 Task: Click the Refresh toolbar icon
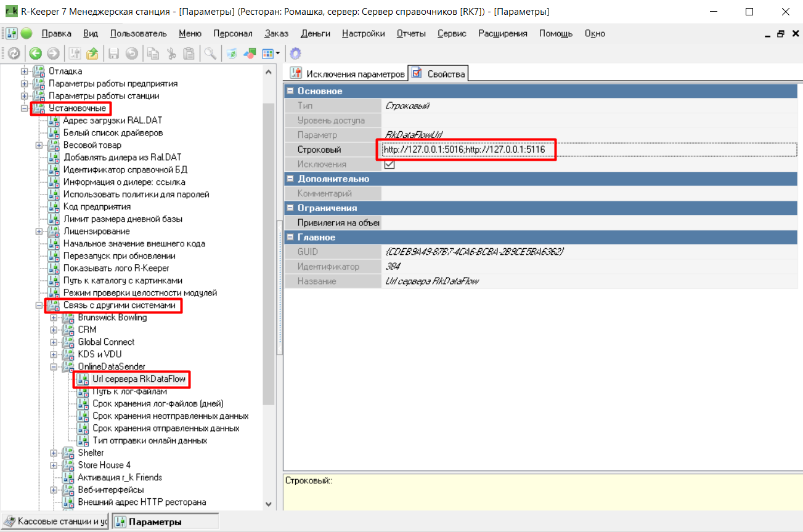tap(14, 54)
